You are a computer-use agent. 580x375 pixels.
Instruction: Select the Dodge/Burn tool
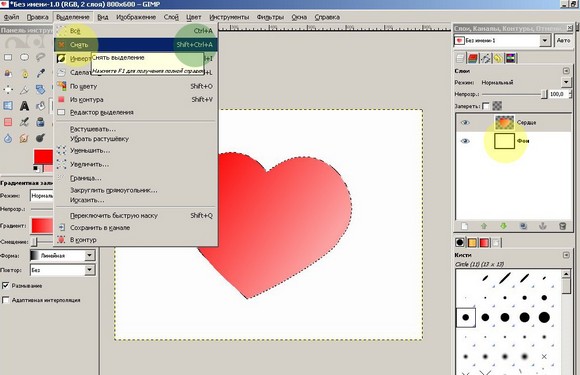40,138
